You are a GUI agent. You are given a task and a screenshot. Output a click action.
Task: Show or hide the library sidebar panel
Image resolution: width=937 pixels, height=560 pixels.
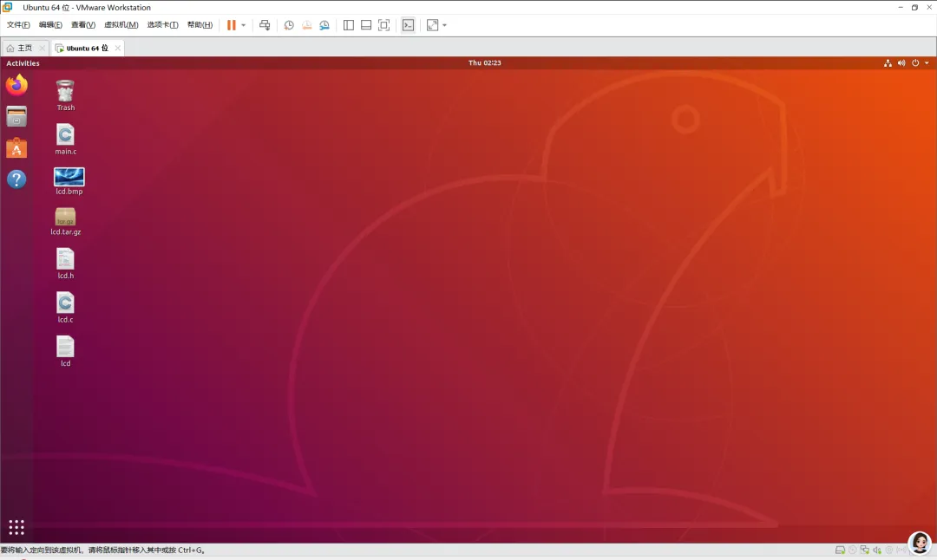[349, 25]
